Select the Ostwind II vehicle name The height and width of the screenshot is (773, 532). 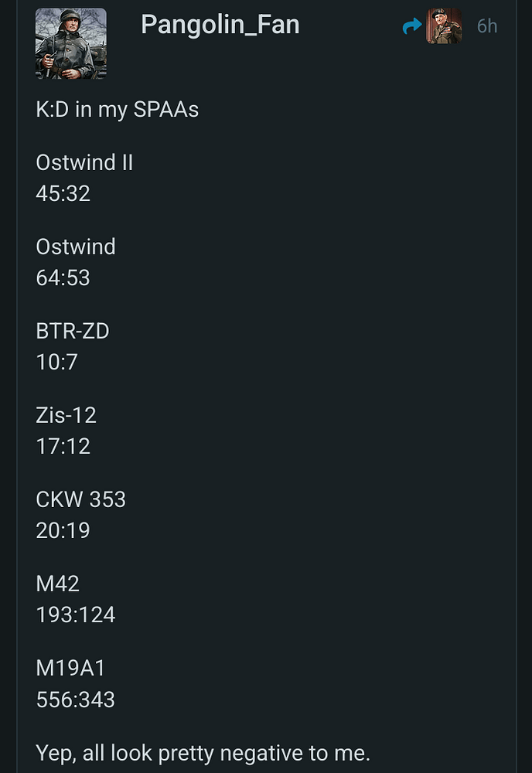click(84, 163)
